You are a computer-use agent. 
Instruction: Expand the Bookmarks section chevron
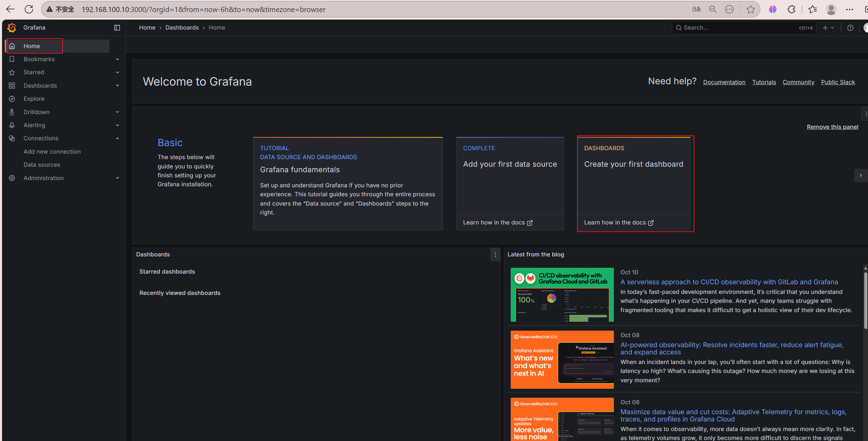117,59
